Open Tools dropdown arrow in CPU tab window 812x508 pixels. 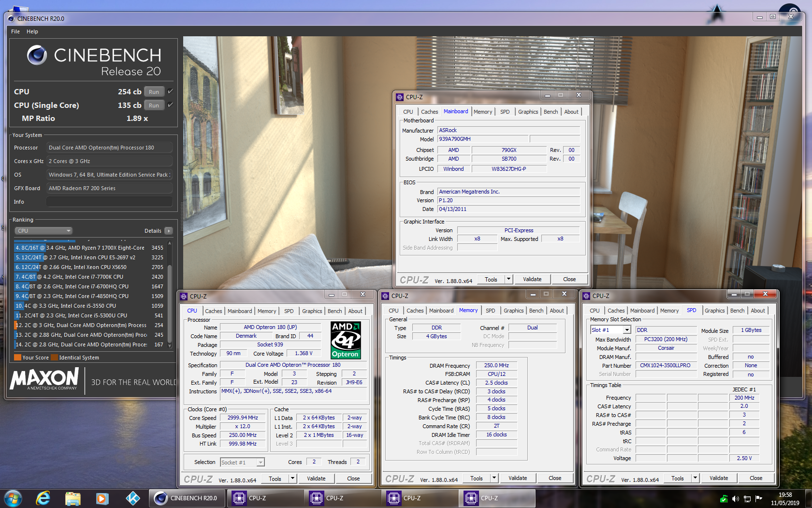click(x=292, y=478)
